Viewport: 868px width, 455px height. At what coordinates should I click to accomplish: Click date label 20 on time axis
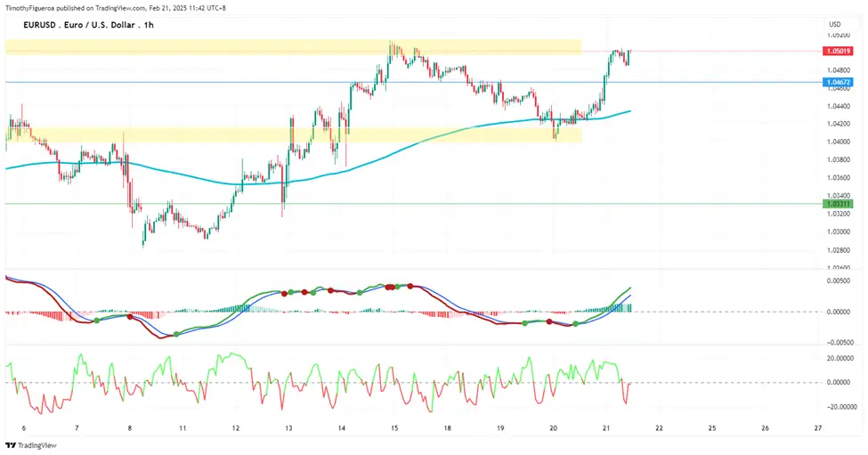[x=554, y=428]
